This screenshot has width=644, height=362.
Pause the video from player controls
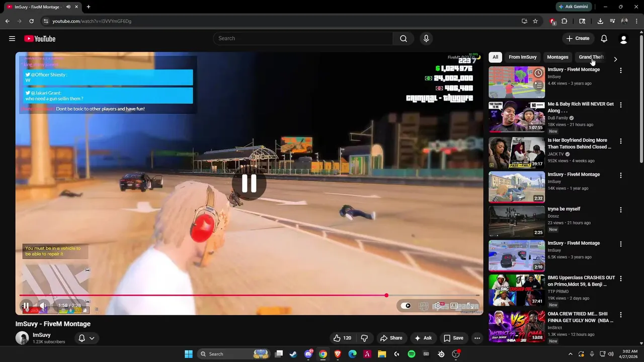26,306
